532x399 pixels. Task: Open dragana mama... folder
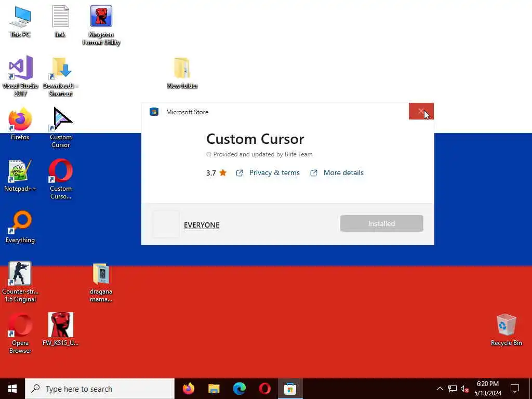coord(101,283)
